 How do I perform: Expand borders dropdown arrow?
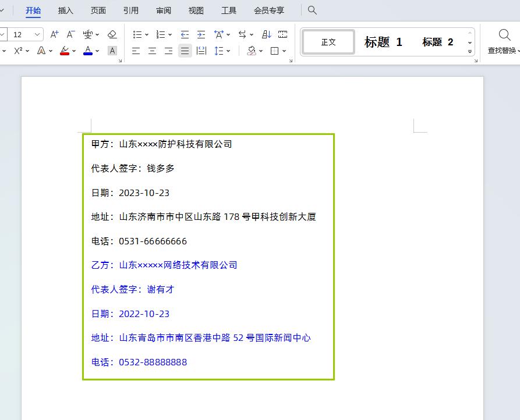[284, 51]
